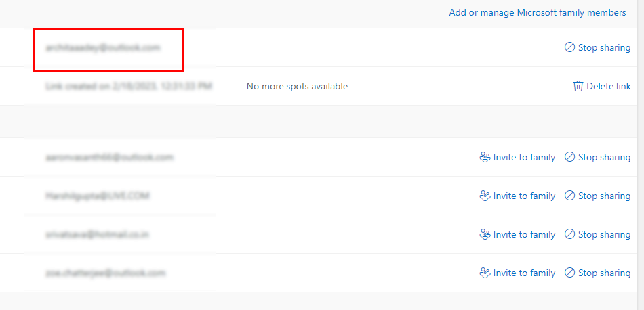Select the Harshitgupta@LIVE.COM email address
This screenshot has width=644, height=310.
pyautogui.click(x=98, y=196)
